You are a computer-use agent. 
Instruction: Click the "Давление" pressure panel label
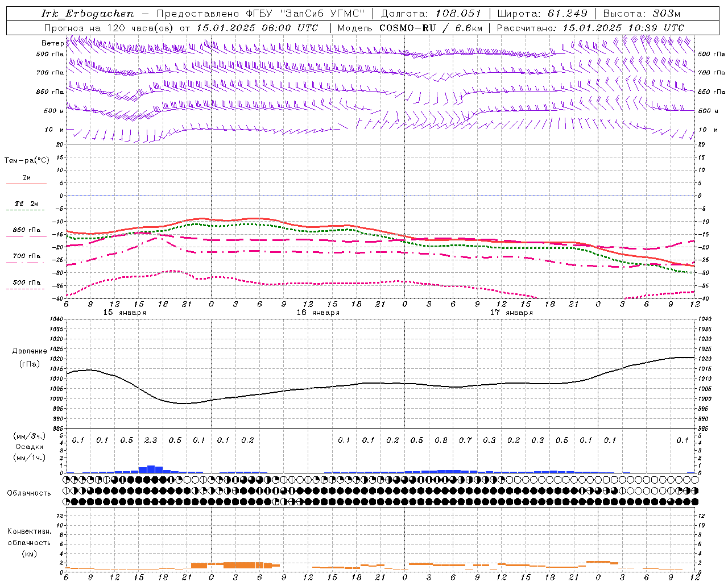point(30,351)
